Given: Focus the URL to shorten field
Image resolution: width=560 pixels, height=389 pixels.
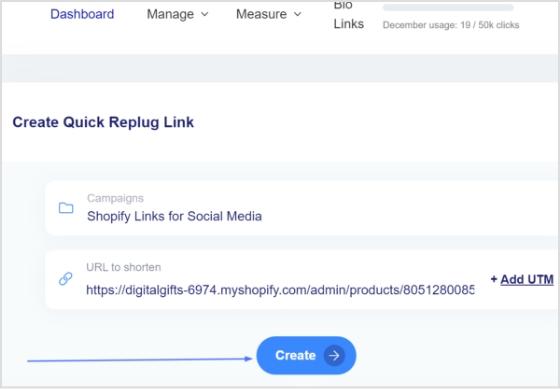Looking at the screenshot, I should click(280, 290).
